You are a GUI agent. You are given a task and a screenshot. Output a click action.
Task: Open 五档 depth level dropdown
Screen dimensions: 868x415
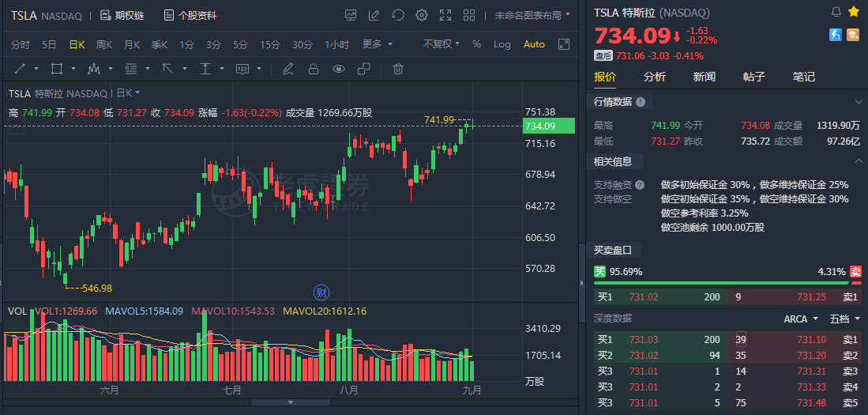point(845,319)
